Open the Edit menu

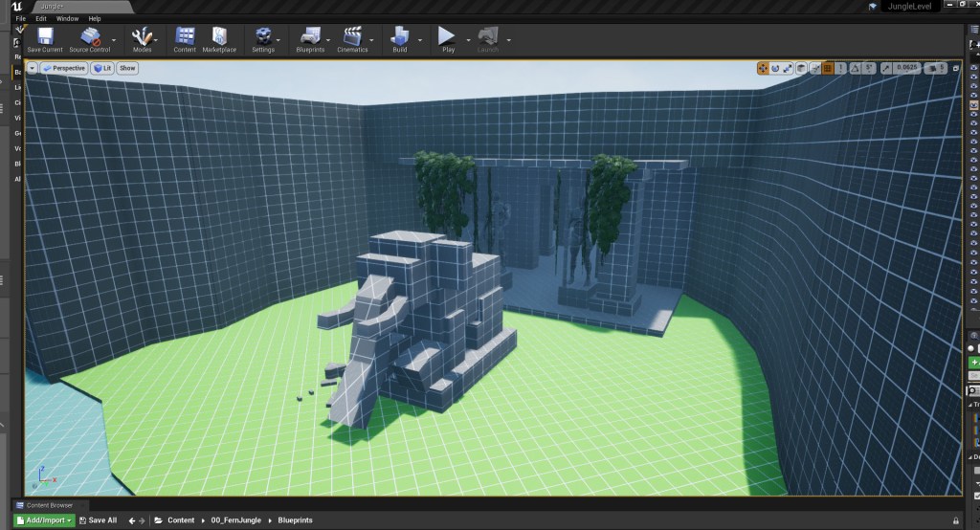(41, 18)
